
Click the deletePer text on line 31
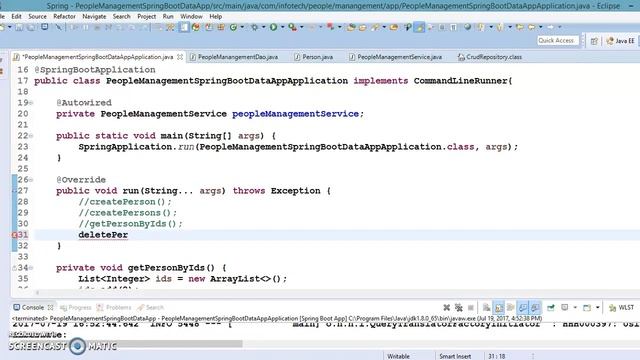tap(103, 235)
